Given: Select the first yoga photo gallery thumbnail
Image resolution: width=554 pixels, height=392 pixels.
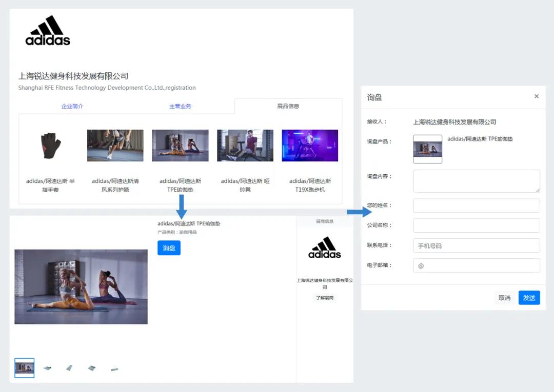Looking at the screenshot, I should click(25, 368).
